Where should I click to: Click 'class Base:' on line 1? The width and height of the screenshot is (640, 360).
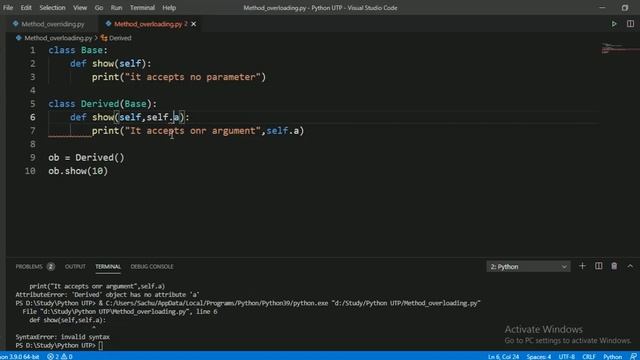pos(78,50)
